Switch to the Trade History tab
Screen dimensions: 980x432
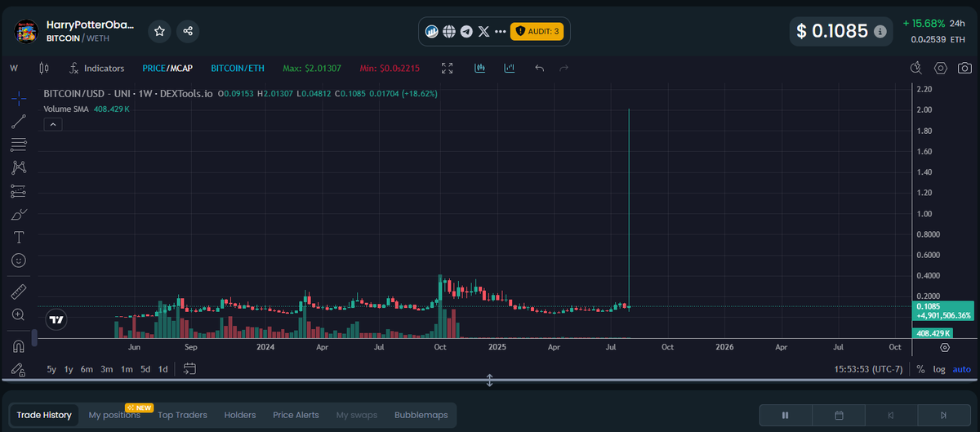[x=44, y=415]
